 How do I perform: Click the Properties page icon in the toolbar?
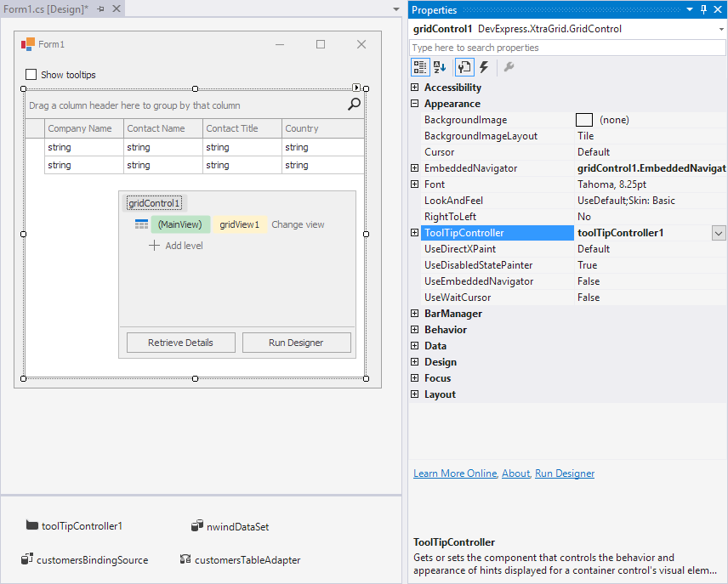click(464, 67)
